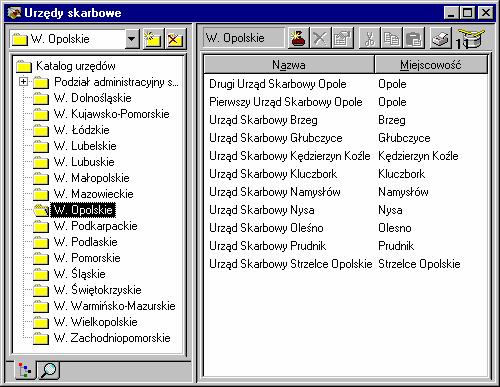Sort the list by the Nazwa column
The image size is (500, 387).
[x=289, y=64]
